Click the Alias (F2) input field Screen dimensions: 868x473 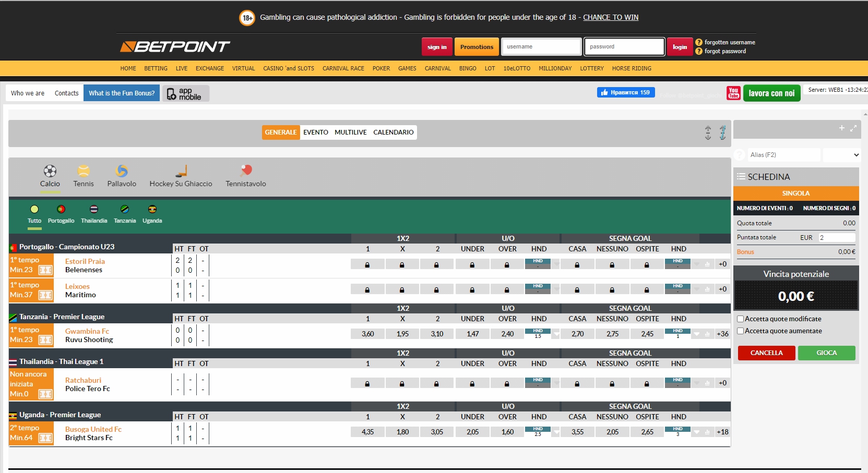click(784, 155)
